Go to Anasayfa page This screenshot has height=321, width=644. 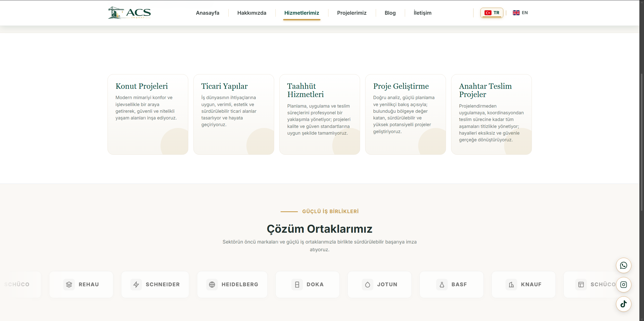208,13
